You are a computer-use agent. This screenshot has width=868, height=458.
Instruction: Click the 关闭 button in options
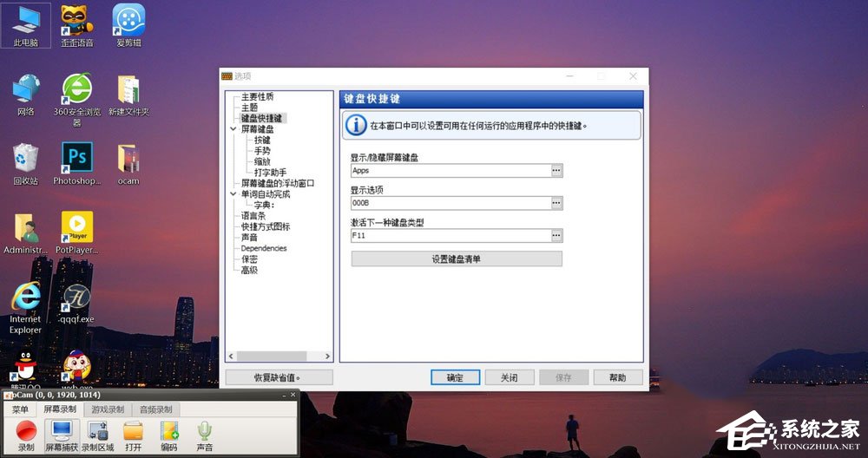(510, 378)
